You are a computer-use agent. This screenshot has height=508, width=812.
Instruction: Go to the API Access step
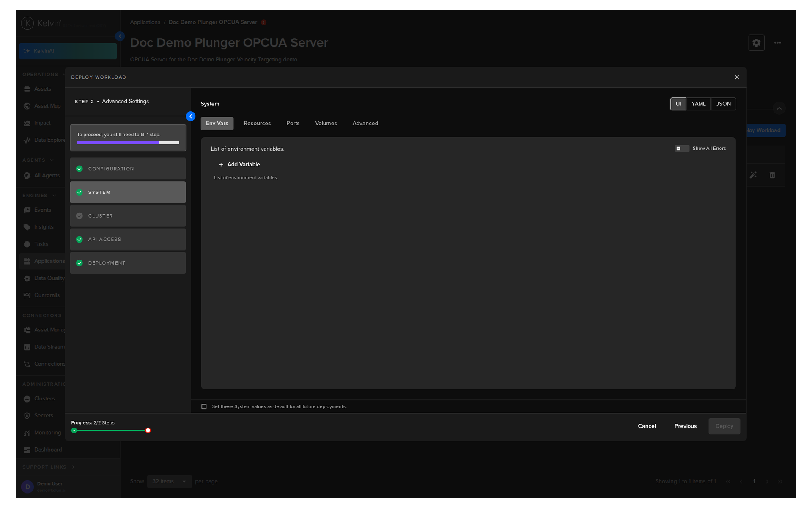(x=128, y=240)
